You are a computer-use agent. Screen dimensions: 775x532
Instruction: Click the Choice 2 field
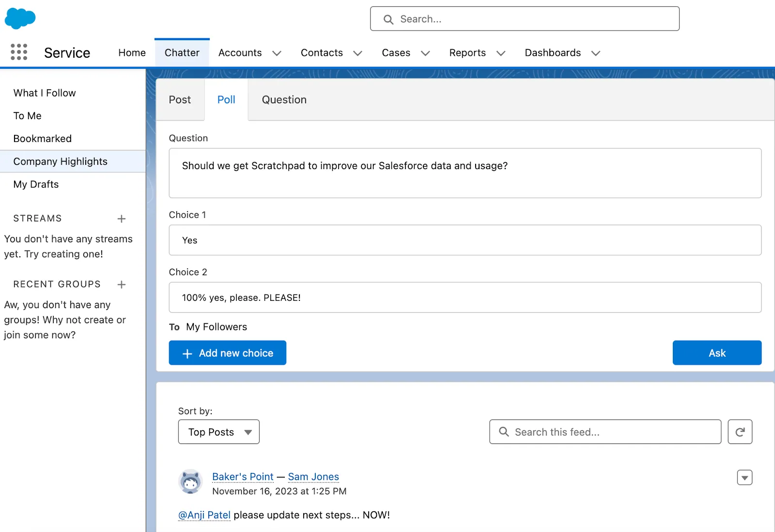click(x=465, y=297)
